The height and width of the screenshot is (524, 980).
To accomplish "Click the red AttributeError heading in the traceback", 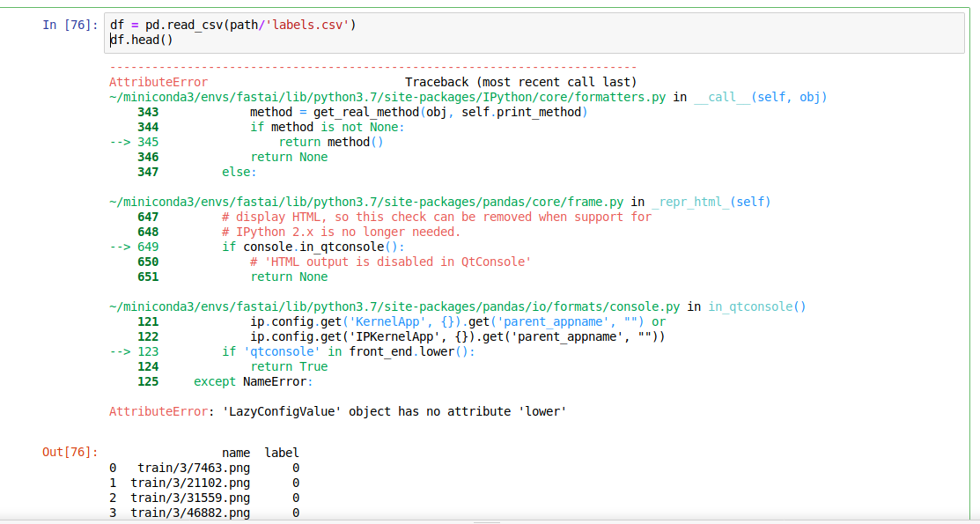I will tap(158, 82).
